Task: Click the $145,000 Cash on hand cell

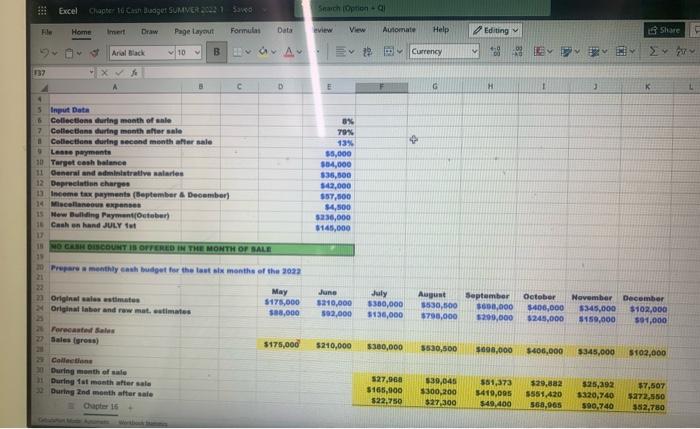Action: pos(333,228)
